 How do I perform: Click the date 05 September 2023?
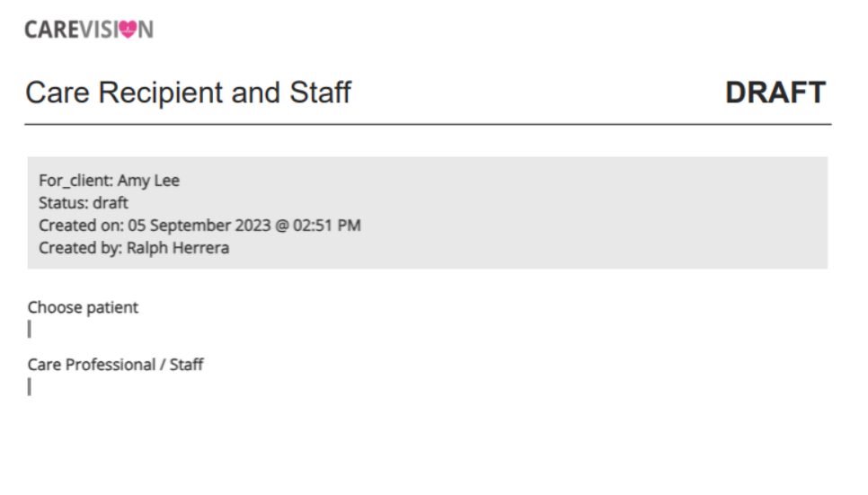coord(199,225)
